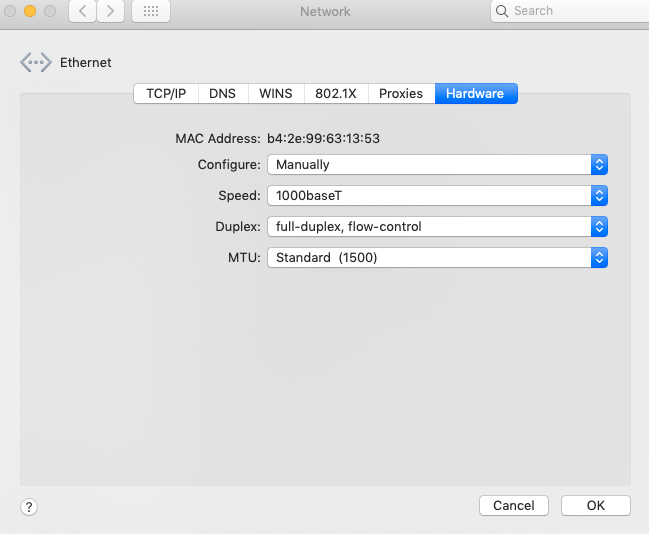Viewport: 649px width, 534px height.
Task: Click the MAC address b4:2e:99:63:13:53
Action: tap(323, 139)
